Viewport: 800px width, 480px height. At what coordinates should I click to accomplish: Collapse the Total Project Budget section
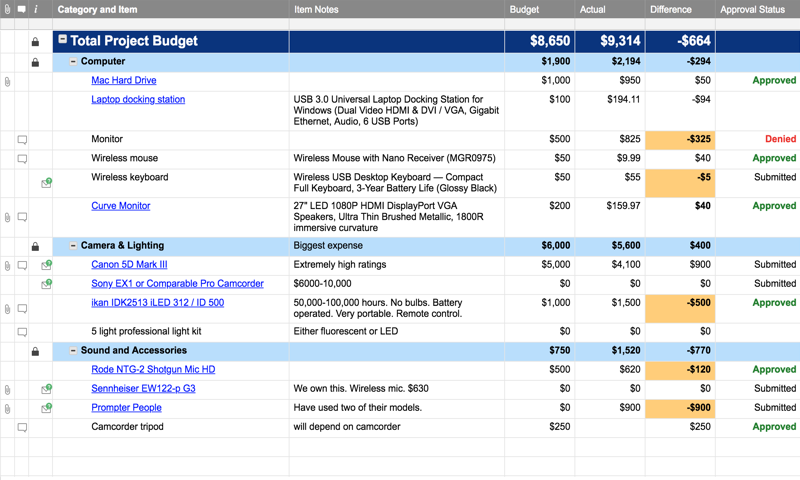point(62,41)
